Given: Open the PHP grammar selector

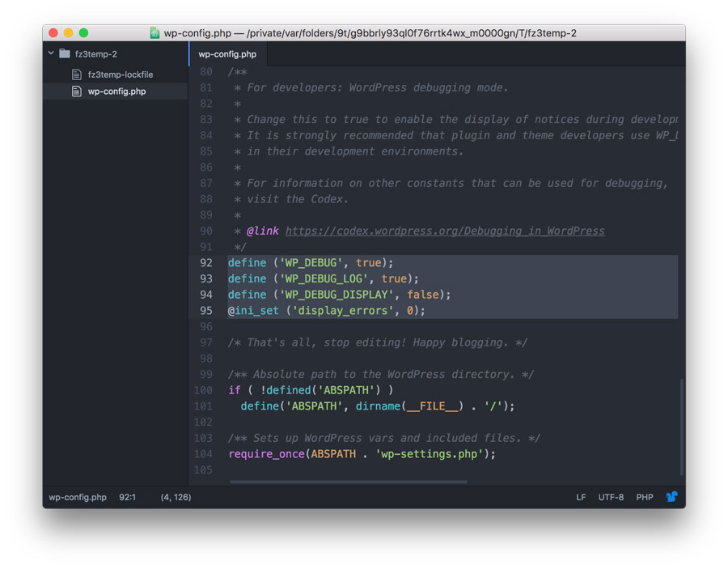Looking at the screenshot, I should [644, 497].
